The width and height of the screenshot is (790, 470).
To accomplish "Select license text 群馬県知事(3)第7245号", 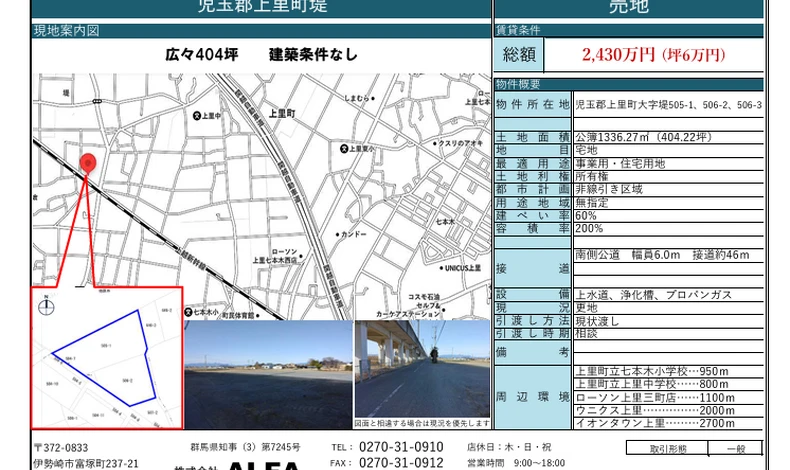I will [x=245, y=447].
